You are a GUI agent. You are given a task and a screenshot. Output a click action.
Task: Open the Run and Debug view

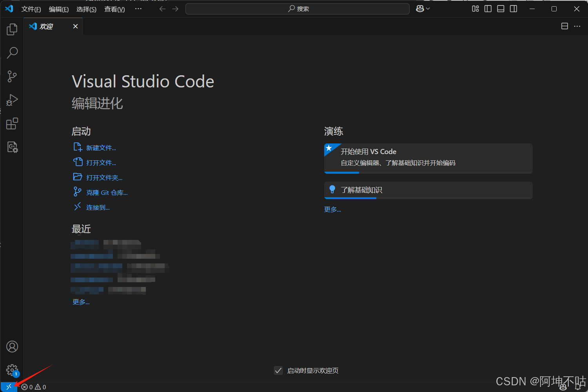(12, 100)
